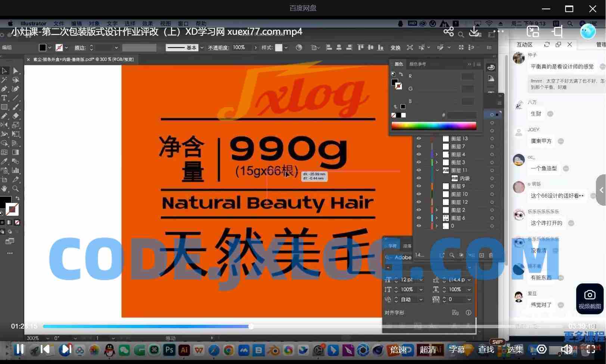Open the 窗口 menu
This screenshot has width=606, height=364.
click(183, 24)
